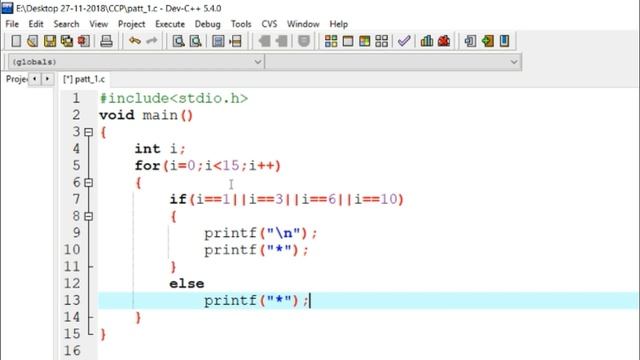This screenshot has height=360, width=640.
Task: Click the Insert snippet toolbar icon
Action: [470, 41]
